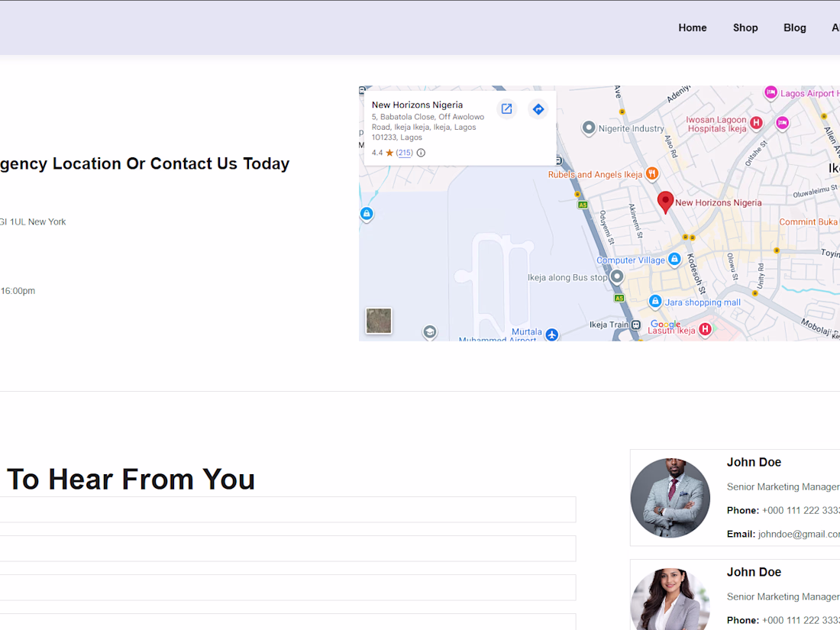This screenshot has width=840, height=630.
Task: Select the Ikeja Train station icon
Action: [636, 325]
